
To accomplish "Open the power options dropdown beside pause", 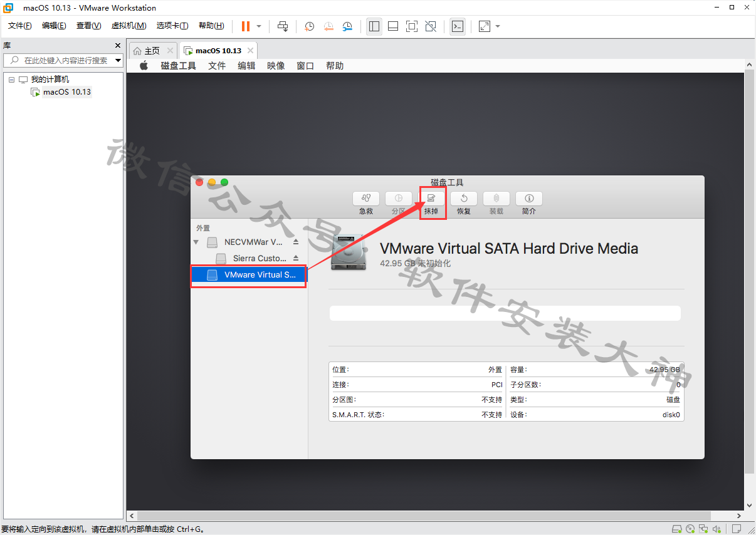I will [x=259, y=26].
